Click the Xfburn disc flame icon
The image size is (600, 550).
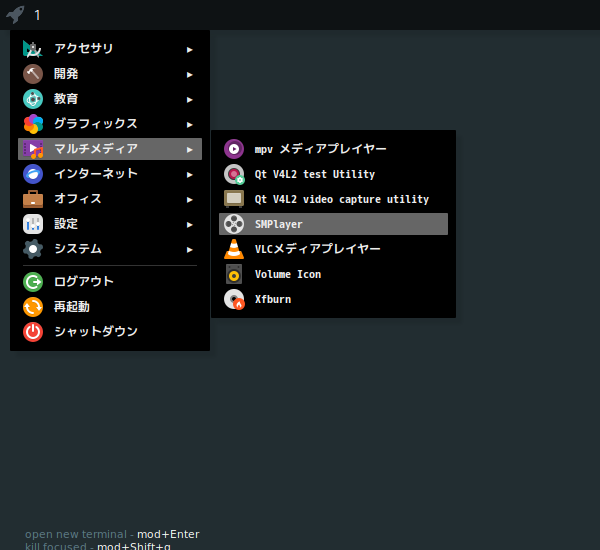(234, 299)
